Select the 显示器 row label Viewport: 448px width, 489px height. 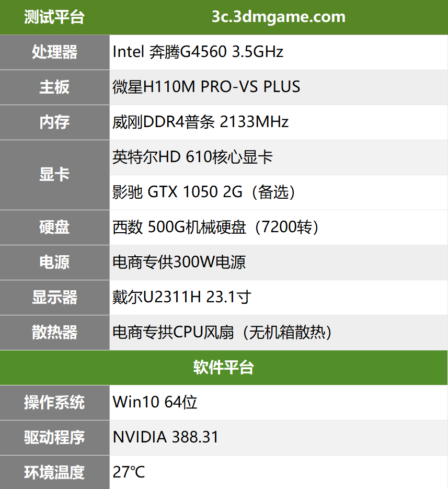pyautogui.click(x=54, y=298)
